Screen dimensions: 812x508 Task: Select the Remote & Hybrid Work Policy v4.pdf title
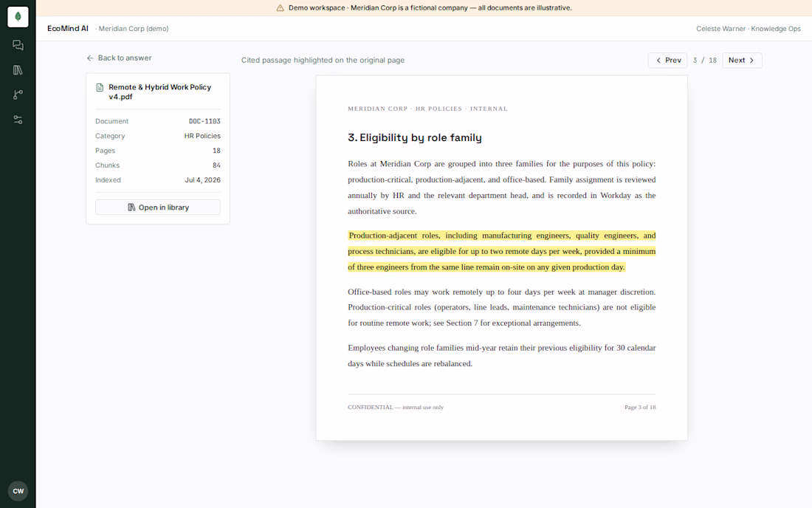point(160,92)
